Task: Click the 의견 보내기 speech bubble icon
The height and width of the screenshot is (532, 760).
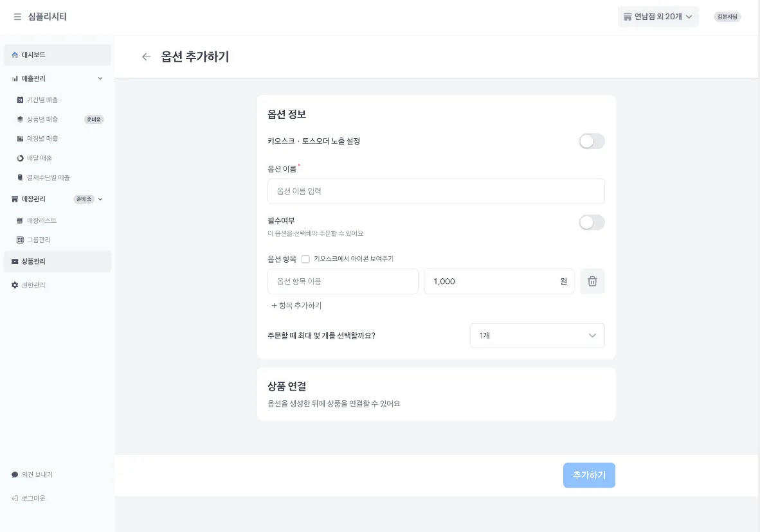Action: tap(15, 475)
